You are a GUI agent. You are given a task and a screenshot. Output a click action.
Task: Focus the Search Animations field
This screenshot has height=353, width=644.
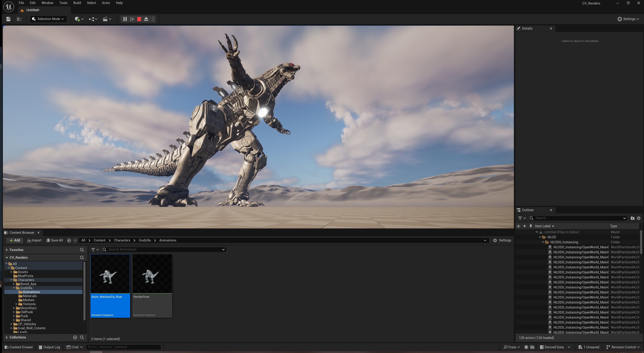tap(164, 250)
